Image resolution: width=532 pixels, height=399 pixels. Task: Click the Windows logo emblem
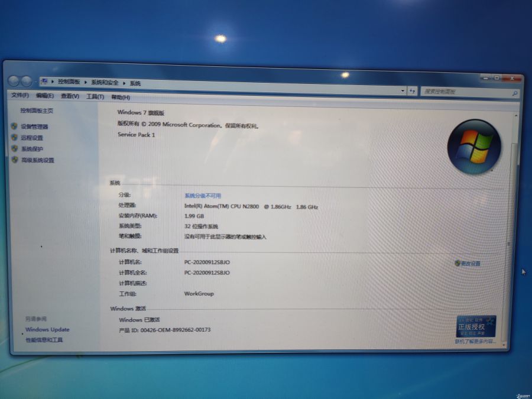pos(474,147)
